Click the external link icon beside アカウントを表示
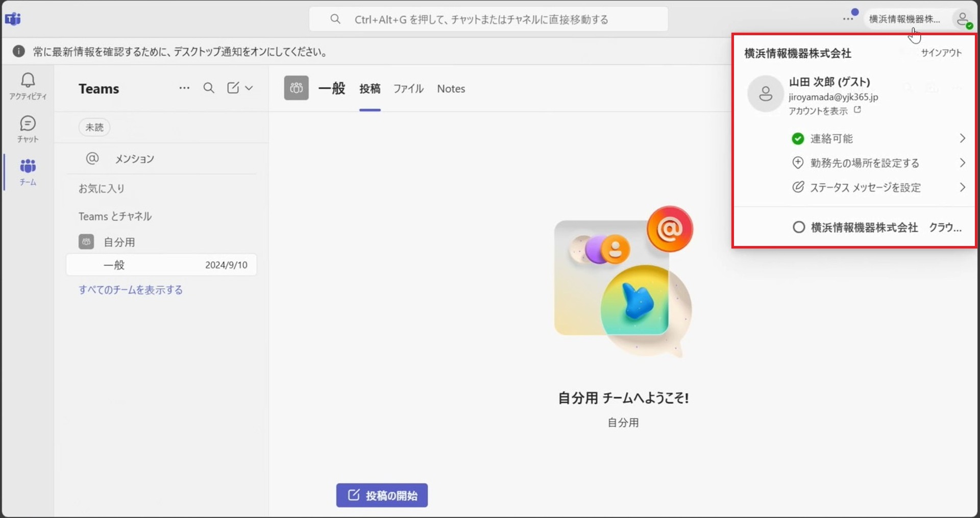This screenshot has width=980, height=518. (x=857, y=110)
